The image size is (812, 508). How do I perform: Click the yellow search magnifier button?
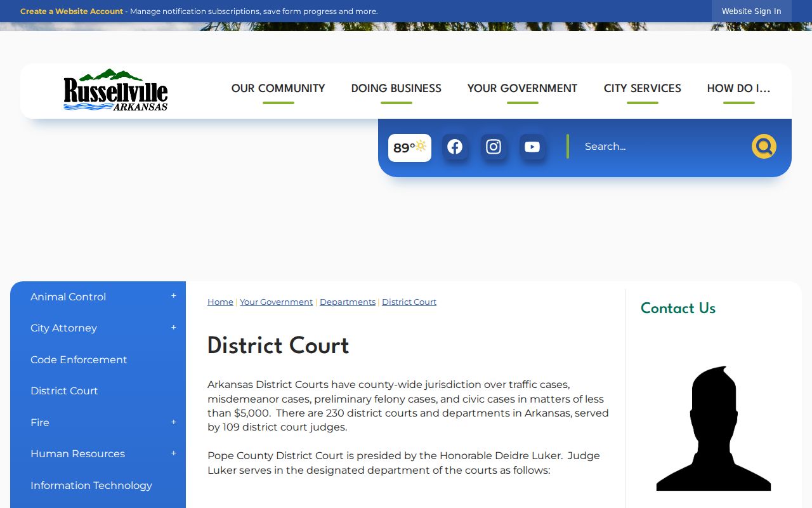coord(764,146)
